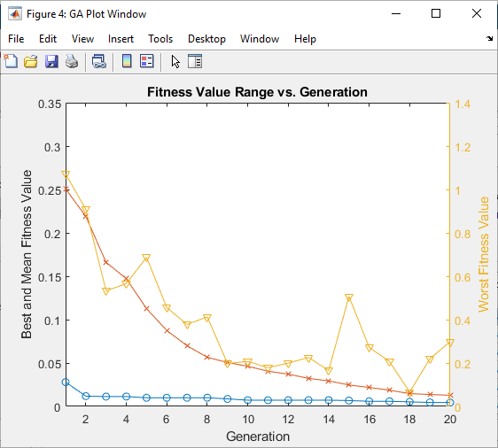Click the left axis tick label 0.35

50,104
